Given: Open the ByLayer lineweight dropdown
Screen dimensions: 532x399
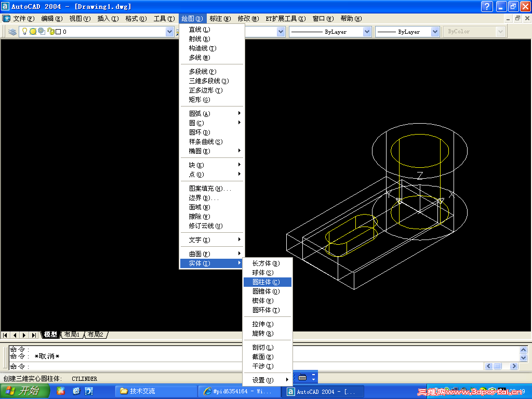Looking at the screenshot, I should click(x=435, y=32).
